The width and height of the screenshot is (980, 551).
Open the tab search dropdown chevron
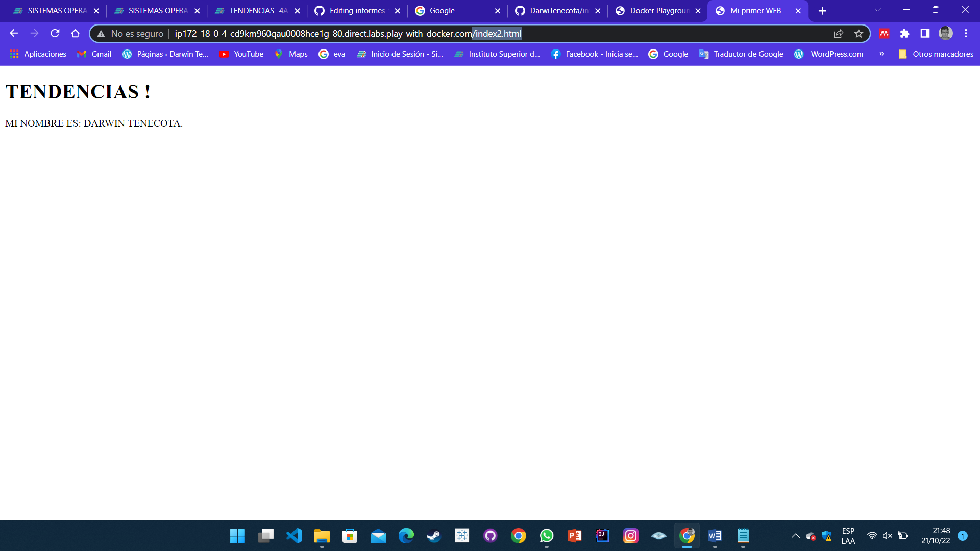point(877,10)
